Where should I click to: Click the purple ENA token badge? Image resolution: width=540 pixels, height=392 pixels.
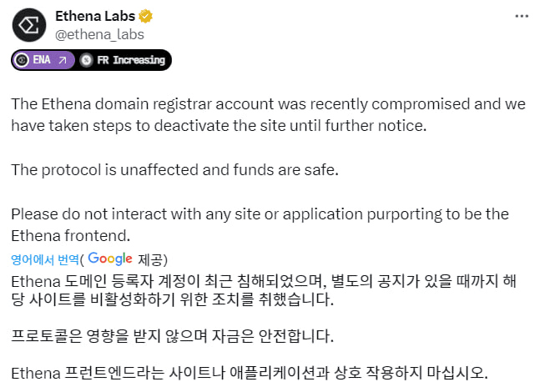(x=43, y=60)
